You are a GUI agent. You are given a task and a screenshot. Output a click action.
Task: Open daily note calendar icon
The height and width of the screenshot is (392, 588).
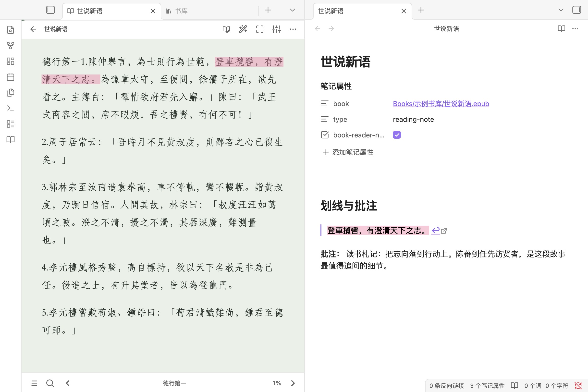(11, 77)
